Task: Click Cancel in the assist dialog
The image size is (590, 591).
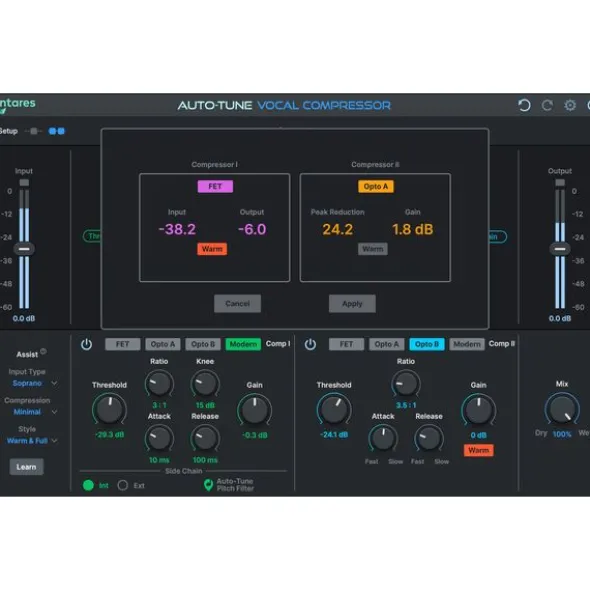Action: [238, 303]
